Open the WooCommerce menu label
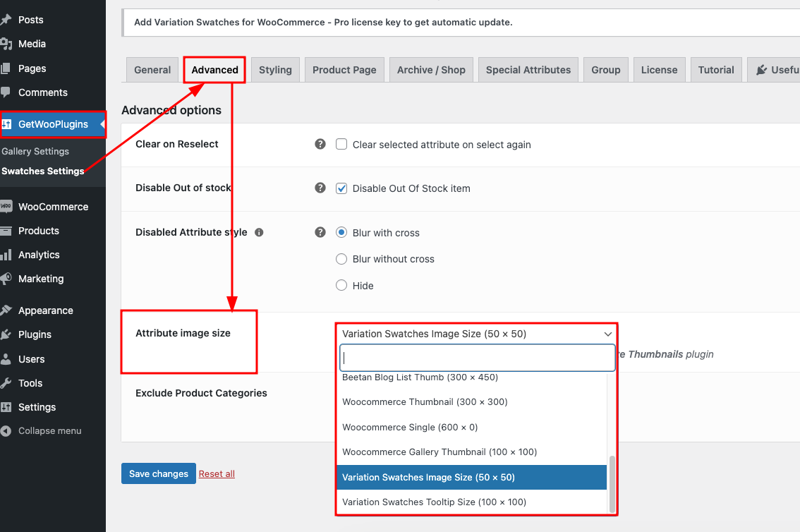 click(53, 207)
